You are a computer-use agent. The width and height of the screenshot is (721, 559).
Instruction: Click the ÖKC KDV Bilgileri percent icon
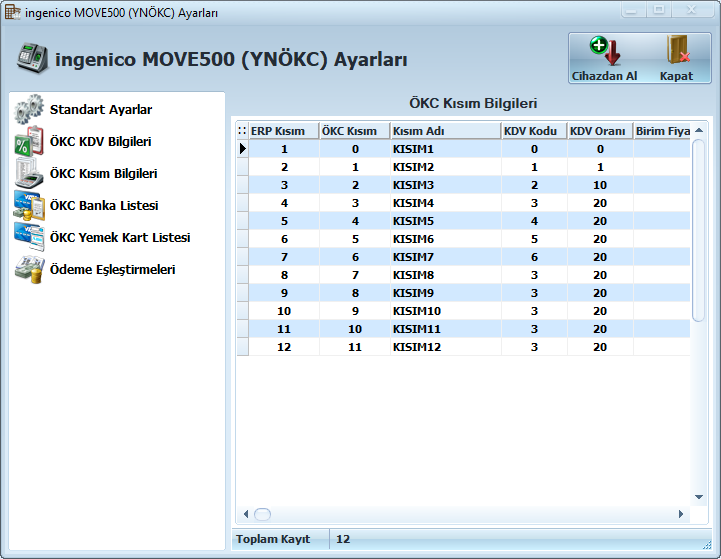coord(29,141)
